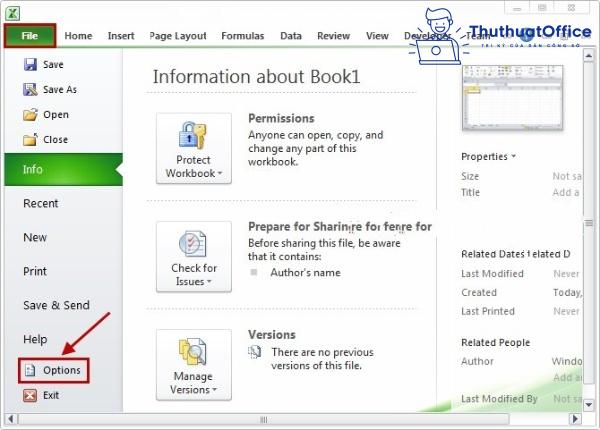Open the Formulas tab

pos(243,36)
